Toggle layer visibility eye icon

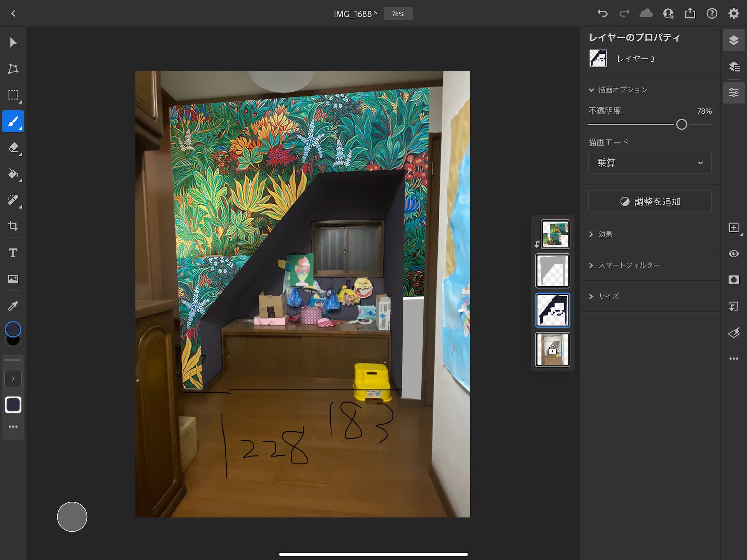click(734, 254)
